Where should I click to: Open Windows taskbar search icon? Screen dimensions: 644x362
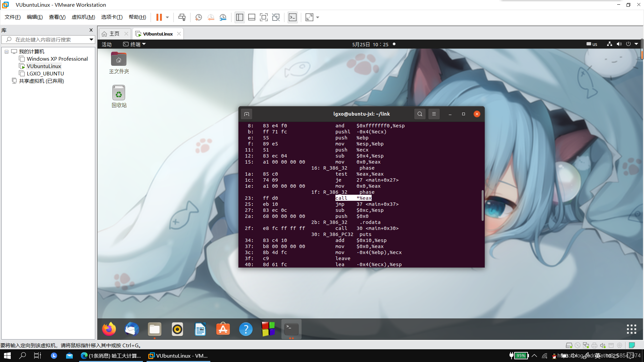(22, 356)
